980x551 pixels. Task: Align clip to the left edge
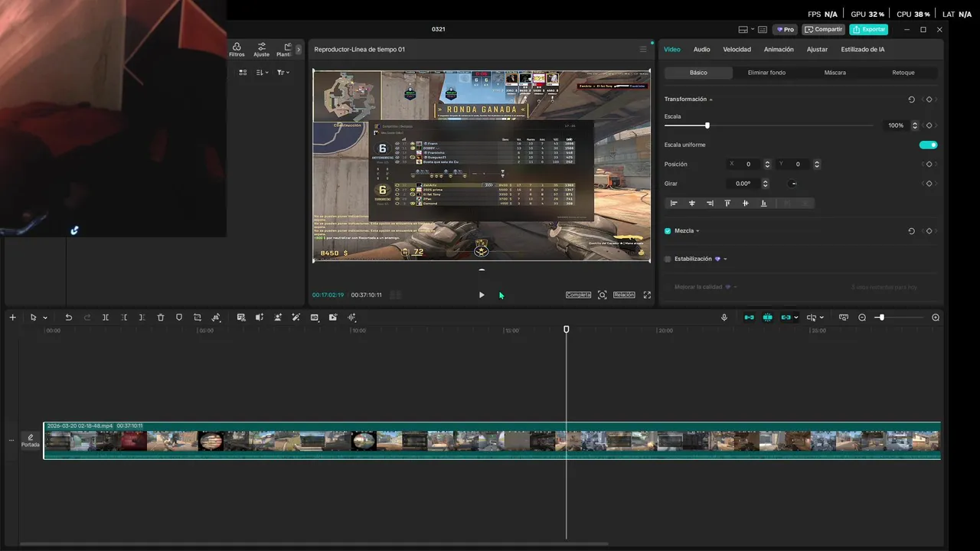click(x=674, y=204)
